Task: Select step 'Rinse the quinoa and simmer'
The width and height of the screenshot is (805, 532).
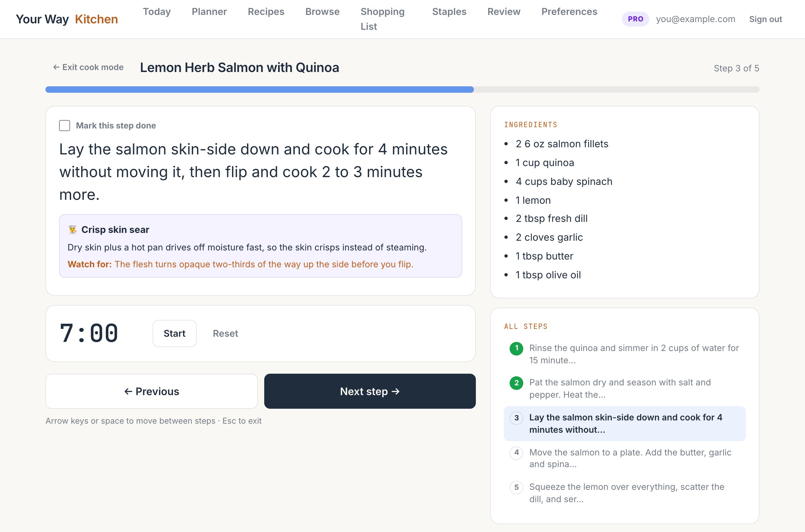Action: click(x=625, y=354)
